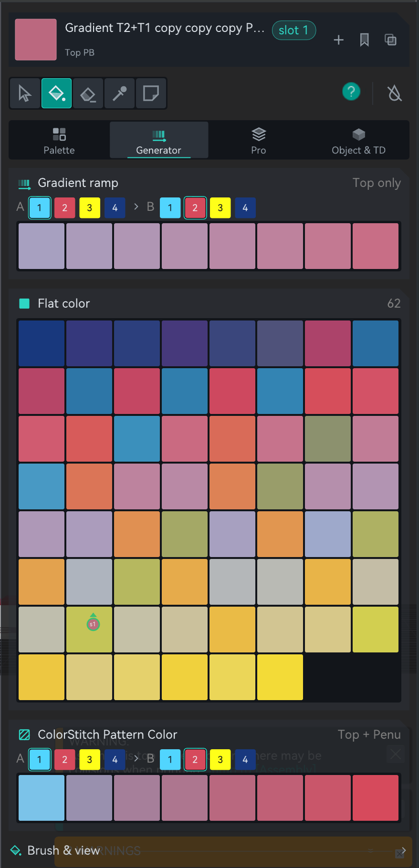Select the eraser tool

click(x=88, y=93)
